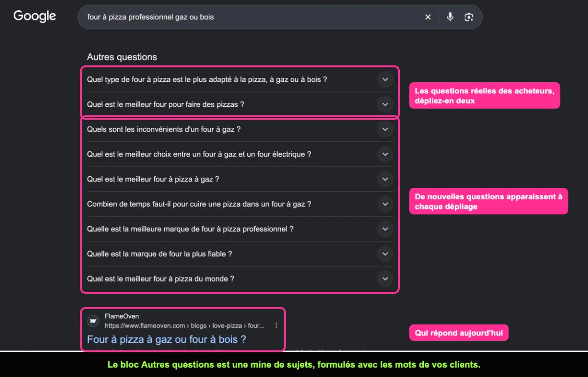The height and width of the screenshot is (377, 588).
Task: Open question text 'Quel est le meilleur four à pizza du monde ?'
Action: [x=160, y=279]
